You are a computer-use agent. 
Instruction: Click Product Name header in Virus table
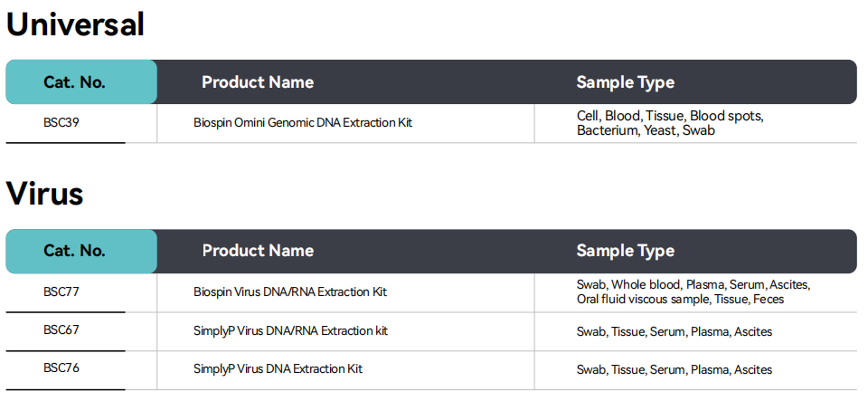point(258,251)
